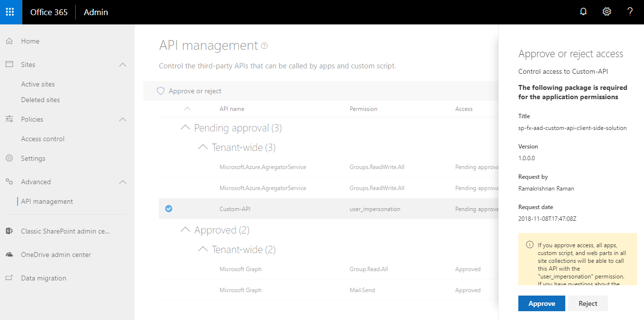Collapse Tenant-wide (3) subgroup
Screen dimensions: 644x320
tap(203, 147)
